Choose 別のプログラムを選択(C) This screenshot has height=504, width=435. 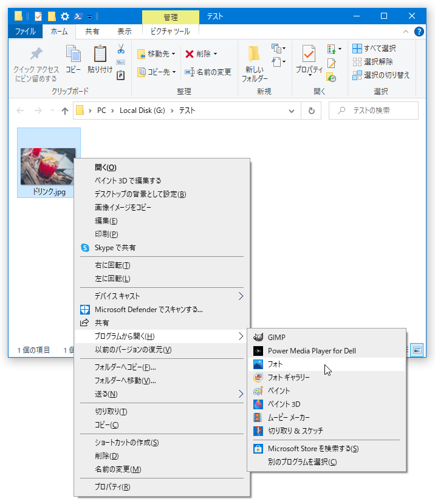point(326,462)
